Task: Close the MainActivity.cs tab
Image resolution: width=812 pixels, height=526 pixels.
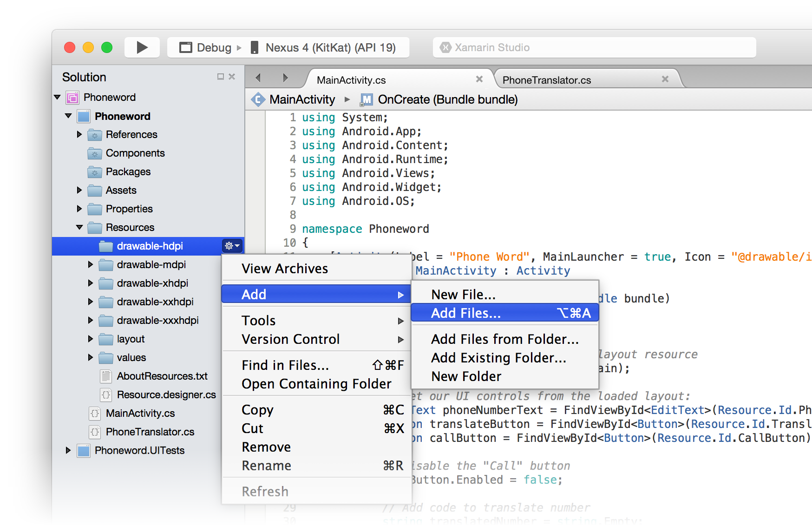Action: click(479, 79)
